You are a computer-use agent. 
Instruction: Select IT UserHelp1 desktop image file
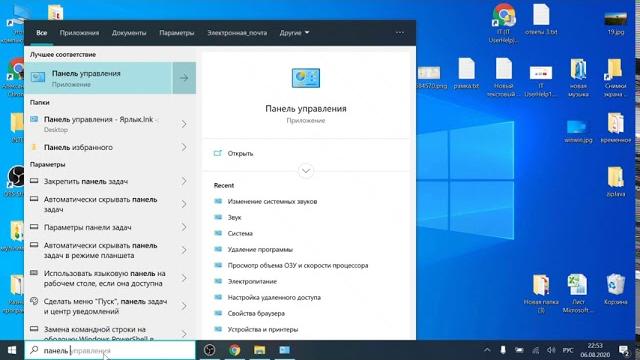tap(541, 81)
